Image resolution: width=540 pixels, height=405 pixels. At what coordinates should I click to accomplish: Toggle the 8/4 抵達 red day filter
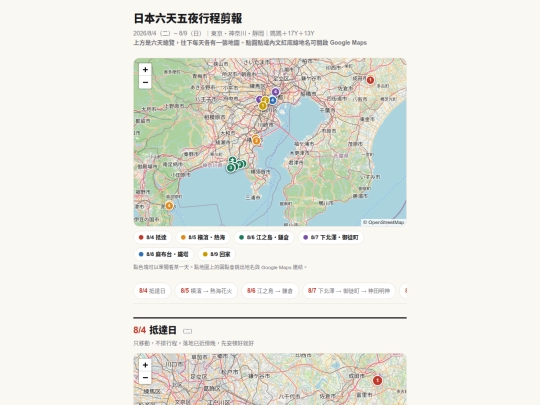(152, 237)
